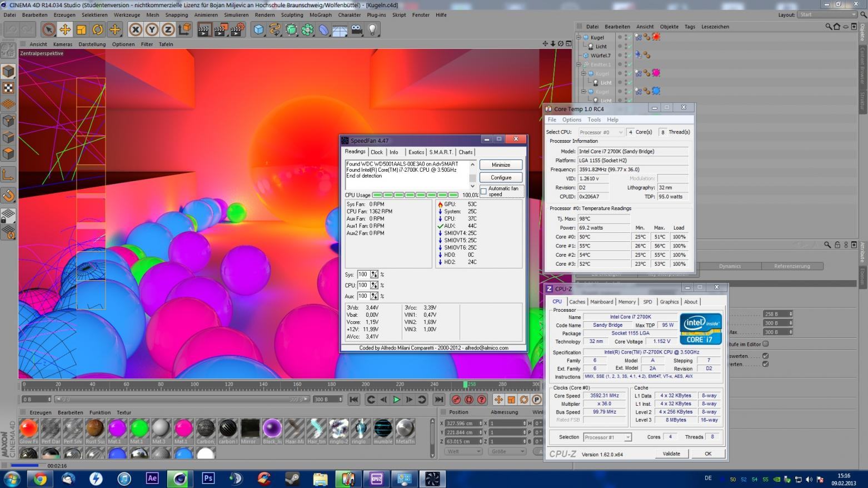Open the CPU-Z Processor #1 selection dropdown
Image resolution: width=868 pixels, height=488 pixels.
point(607,437)
